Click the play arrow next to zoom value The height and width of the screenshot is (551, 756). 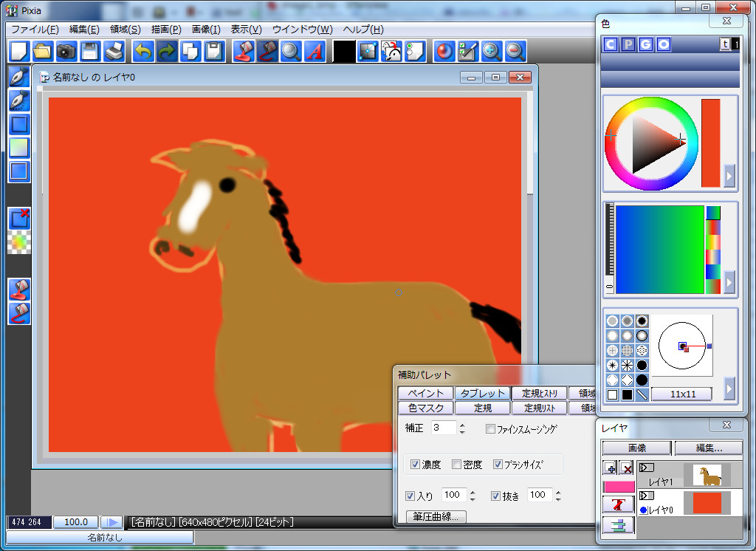tap(112, 522)
